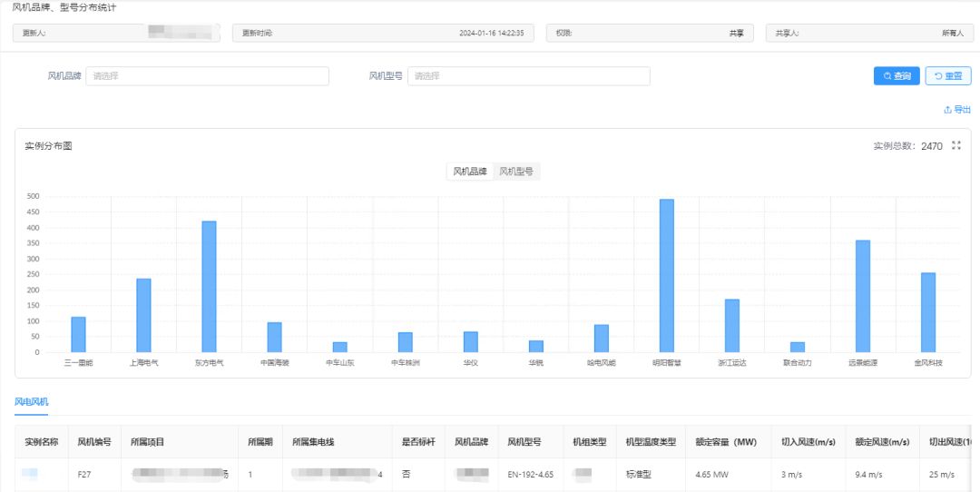The height and width of the screenshot is (492, 980).
Task: Click the 远景能源 bar in chart
Action: 863,296
